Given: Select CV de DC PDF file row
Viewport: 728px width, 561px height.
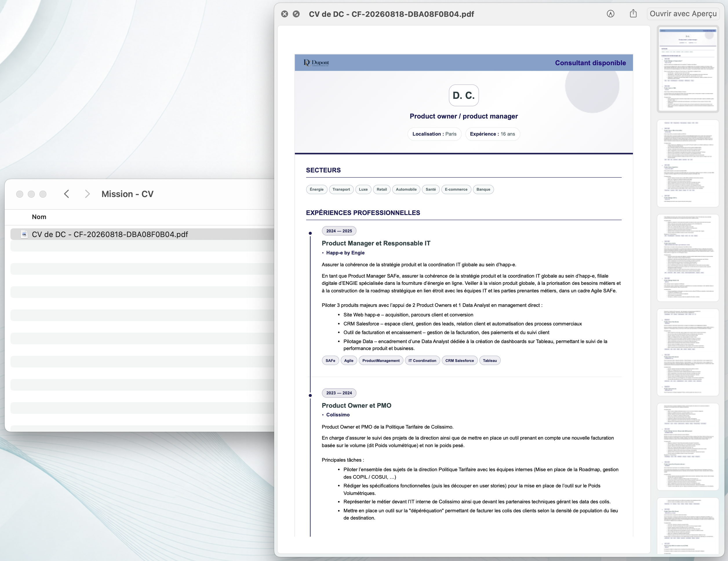Looking at the screenshot, I should 142,234.
